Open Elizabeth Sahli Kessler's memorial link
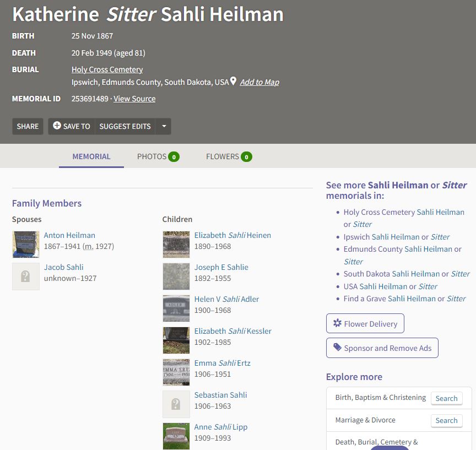This screenshot has width=476, height=450. (233, 331)
